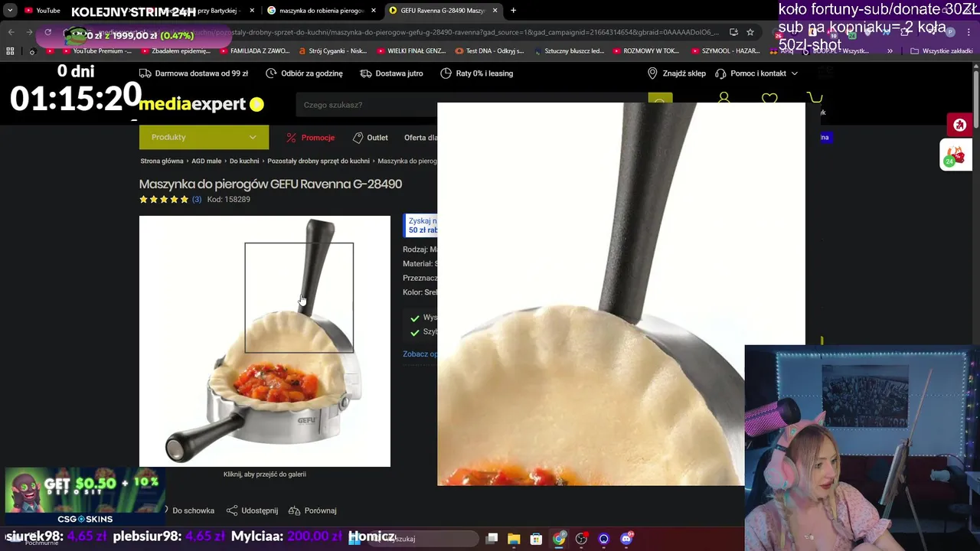
Task: Open a new browser tab with plus
Action: [513, 11]
